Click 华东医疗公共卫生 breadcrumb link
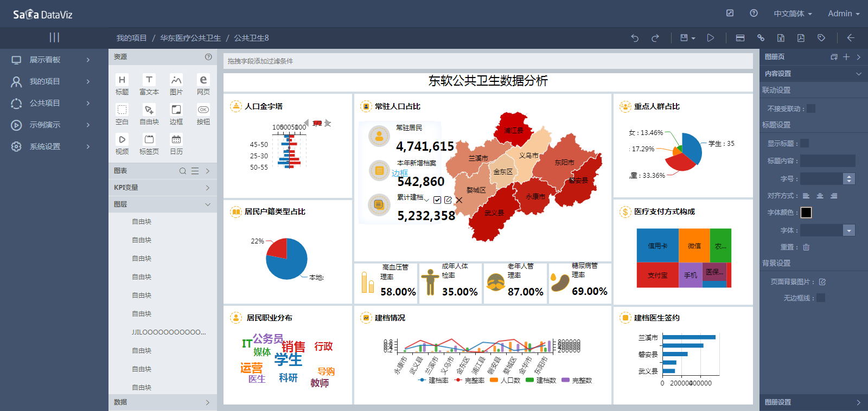Screen dimensions: 868x411 [x=190, y=38]
